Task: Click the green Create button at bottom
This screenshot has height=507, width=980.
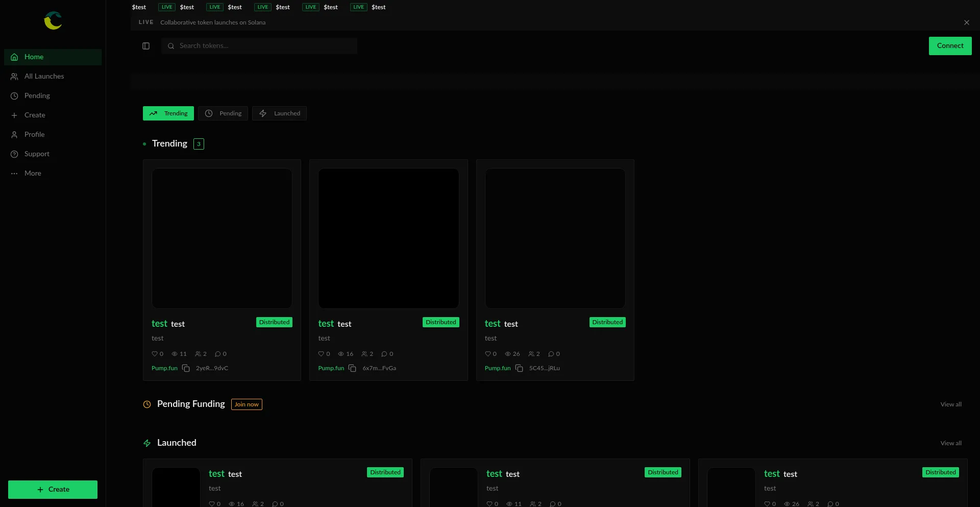Action: (53, 489)
